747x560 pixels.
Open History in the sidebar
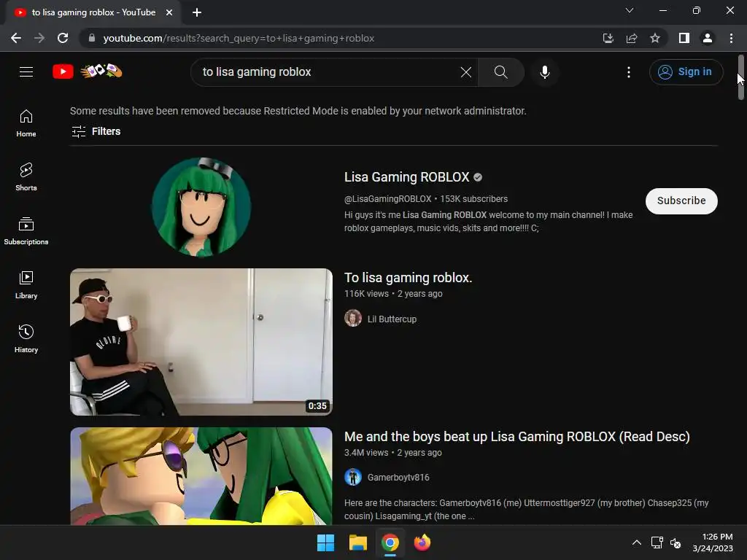coord(26,338)
